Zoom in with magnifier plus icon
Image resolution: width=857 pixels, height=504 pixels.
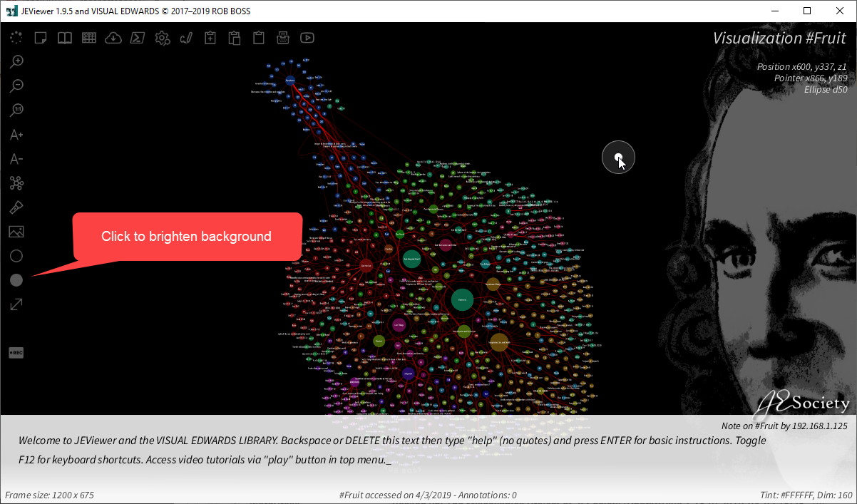click(x=16, y=62)
